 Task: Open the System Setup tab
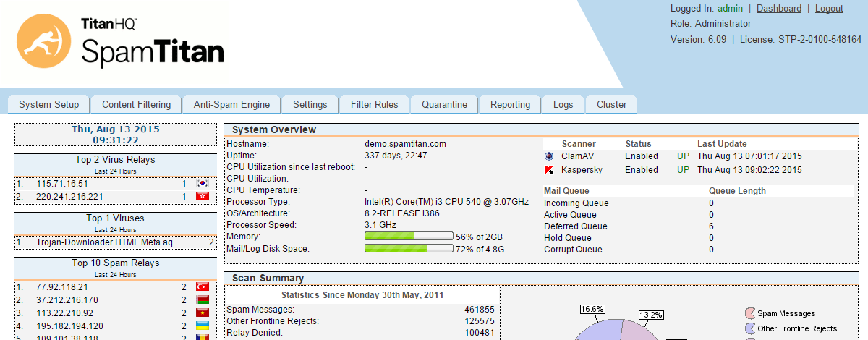pyautogui.click(x=48, y=105)
